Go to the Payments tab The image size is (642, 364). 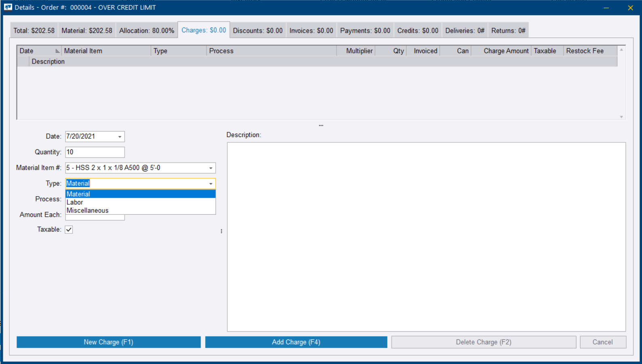tap(365, 31)
